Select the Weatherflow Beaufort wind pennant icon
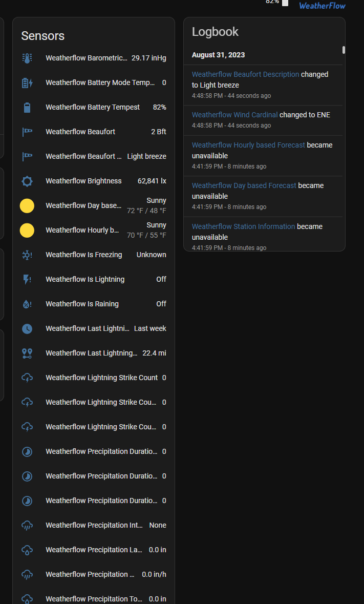Viewport: 364px width, 604px height. [x=27, y=132]
